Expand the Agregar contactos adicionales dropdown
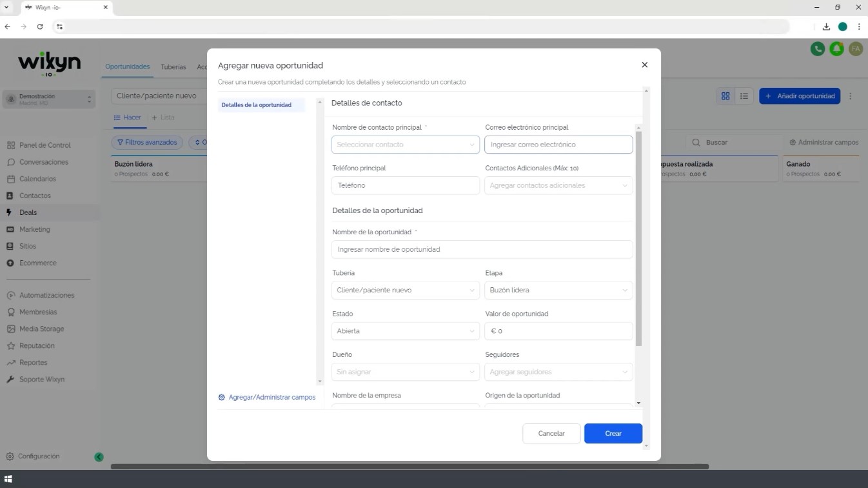 (558, 185)
